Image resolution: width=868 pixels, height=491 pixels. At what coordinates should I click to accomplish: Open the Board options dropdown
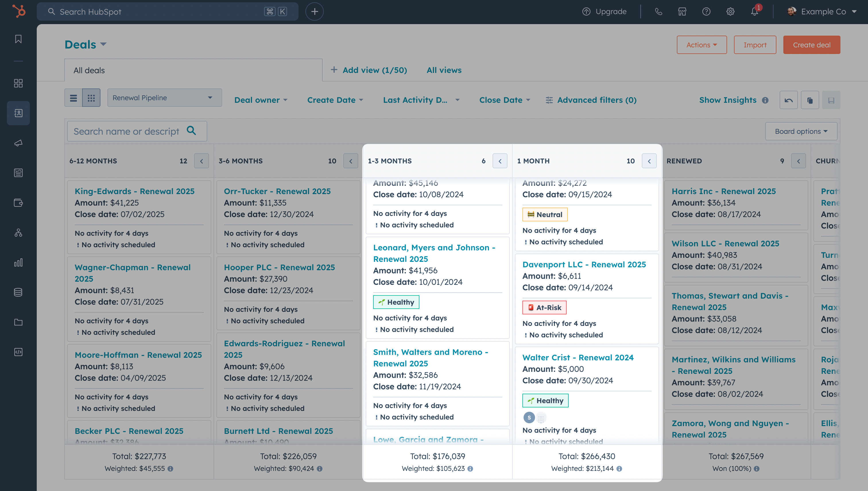point(801,131)
